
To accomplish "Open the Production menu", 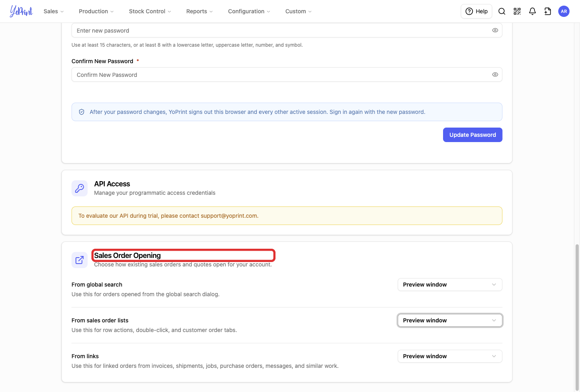I will 96,11.
